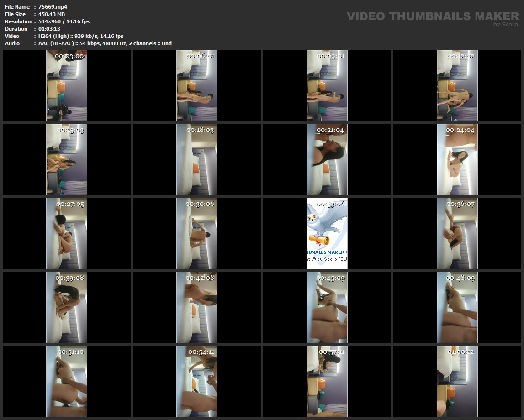Click the frame with timestamp 00:27:05
This screenshot has height=420, width=524.
pos(67,233)
